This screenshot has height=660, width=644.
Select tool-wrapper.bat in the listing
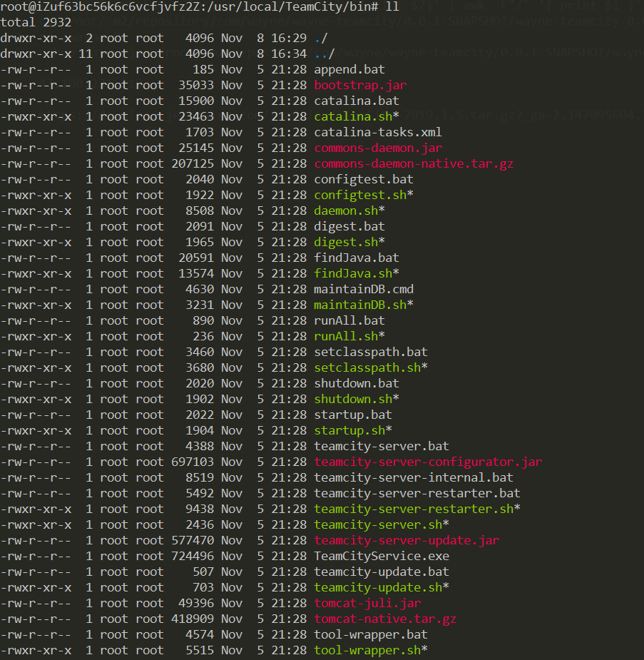(371, 635)
